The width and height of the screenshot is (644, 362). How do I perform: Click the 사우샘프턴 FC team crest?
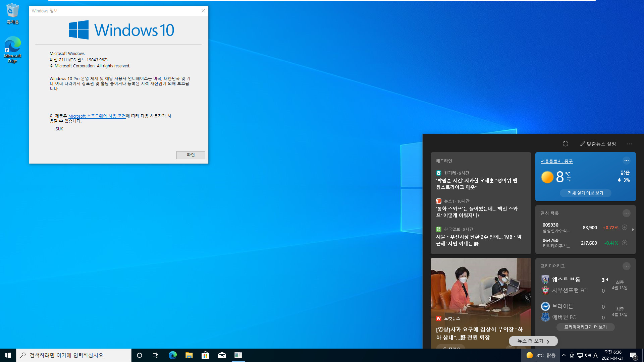[x=545, y=290]
